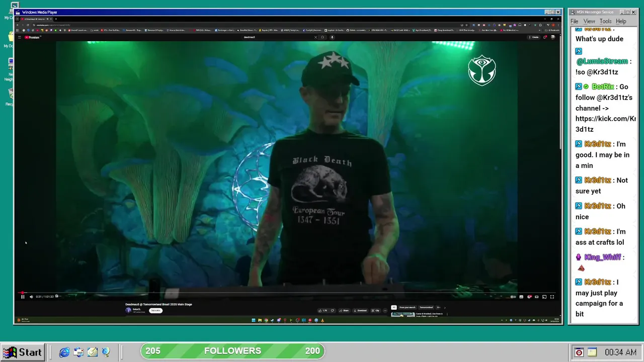Open the Windows 98 Start button
This screenshot has height=362, width=644.
click(x=22, y=352)
